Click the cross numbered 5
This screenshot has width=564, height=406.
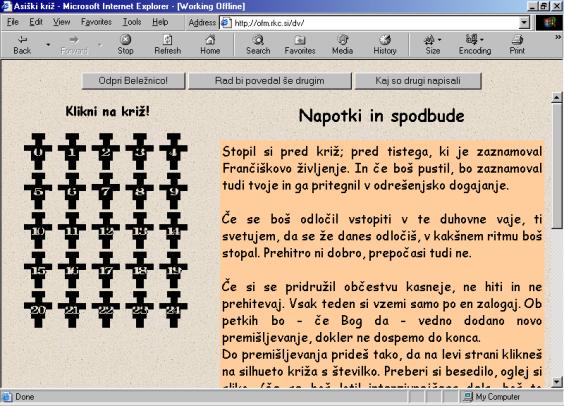tap(38, 191)
